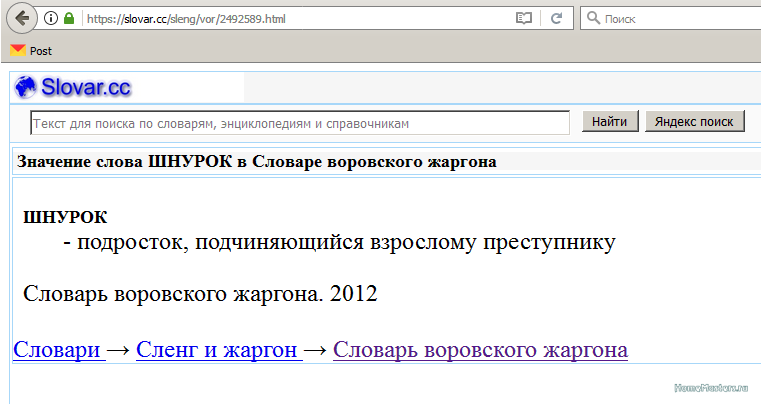
Task: Click the ШНУРОК heading word
Action: [64, 217]
